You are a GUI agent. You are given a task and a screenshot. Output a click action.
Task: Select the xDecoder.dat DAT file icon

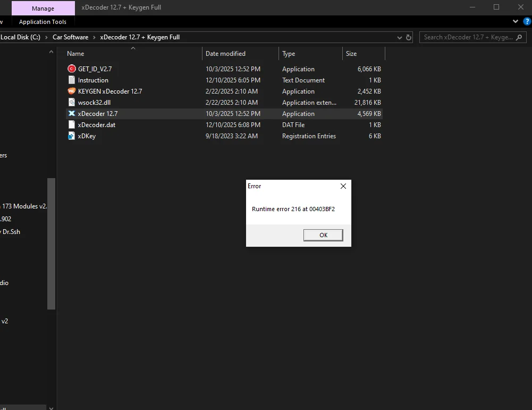71,124
